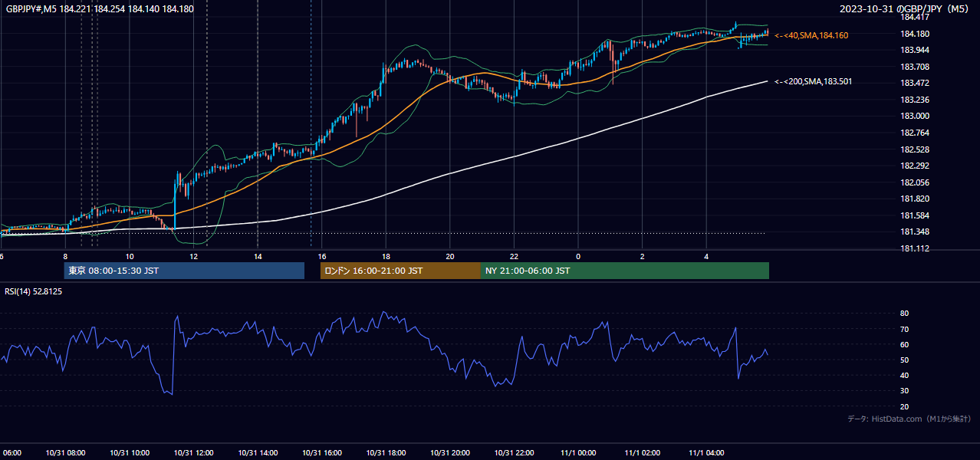Viewport: 980px width, 460px height.
Task: Select the 40 SMA 184.160 label
Action: click(x=811, y=35)
